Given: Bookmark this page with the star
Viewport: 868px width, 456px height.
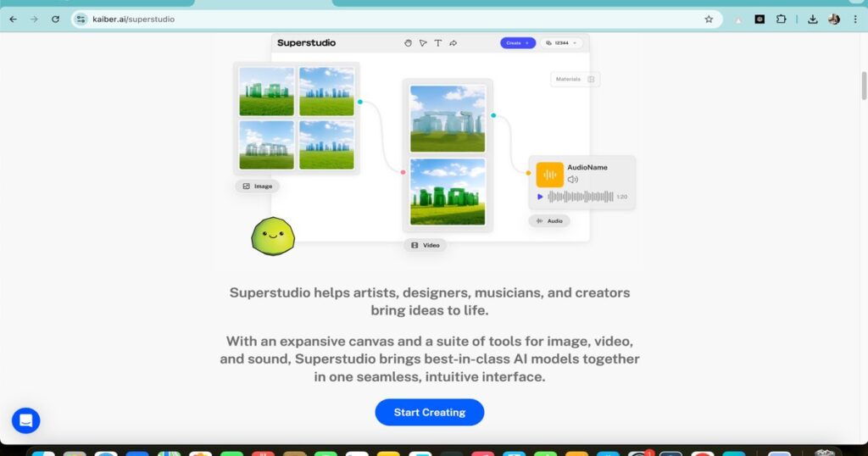Looking at the screenshot, I should [x=709, y=19].
